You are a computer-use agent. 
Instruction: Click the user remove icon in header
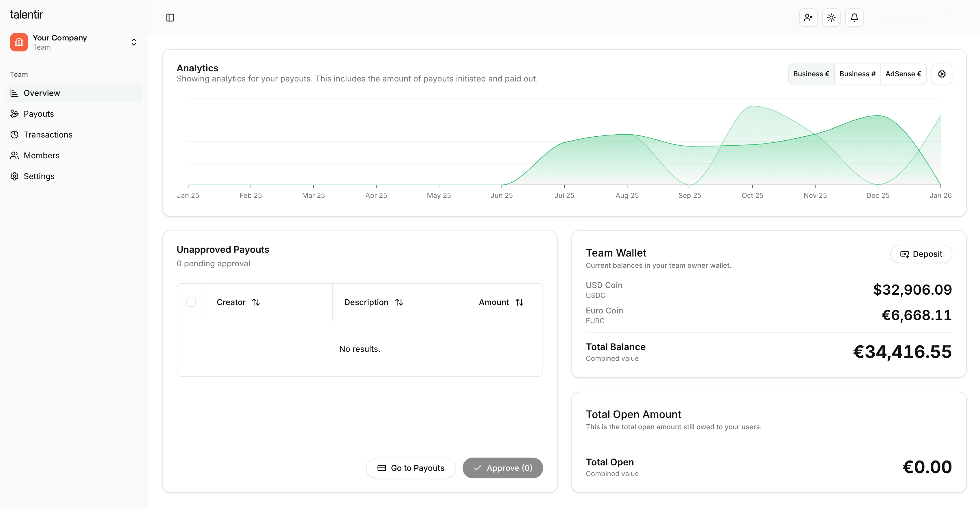(x=808, y=18)
